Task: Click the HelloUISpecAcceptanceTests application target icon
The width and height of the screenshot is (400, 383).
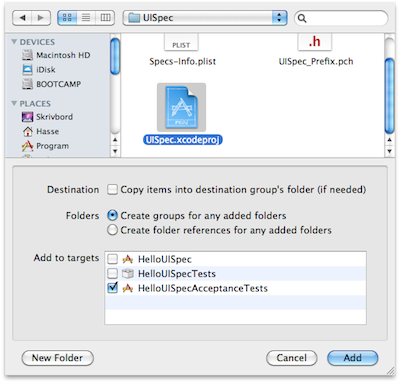Action: (127, 288)
